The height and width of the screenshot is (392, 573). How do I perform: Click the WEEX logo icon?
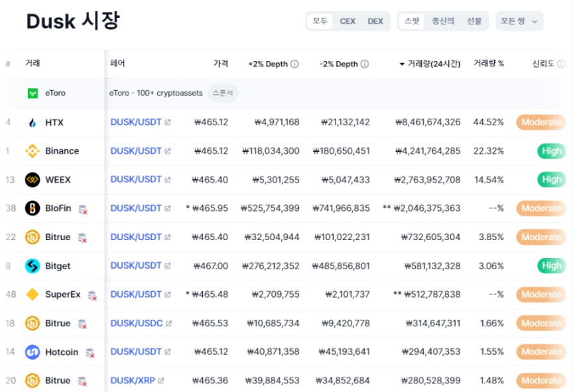(x=32, y=180)
